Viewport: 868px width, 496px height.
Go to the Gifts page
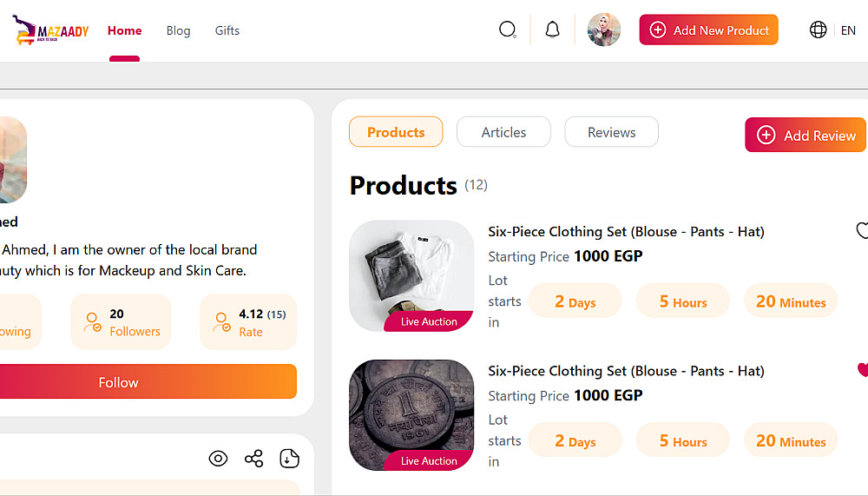coord(227,30)
